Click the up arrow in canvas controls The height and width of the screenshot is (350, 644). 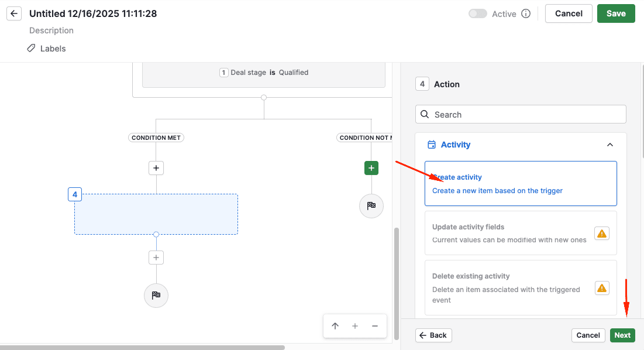click(x=335, y=326)
